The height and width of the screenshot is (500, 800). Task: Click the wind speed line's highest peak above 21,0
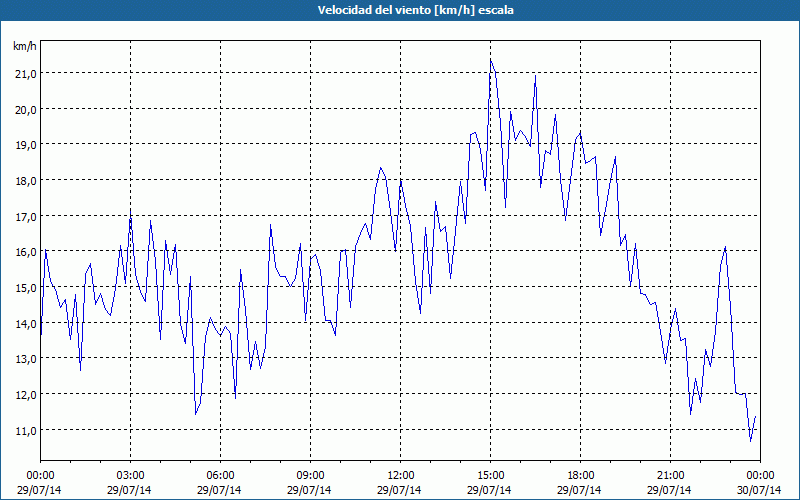point(491,60)
